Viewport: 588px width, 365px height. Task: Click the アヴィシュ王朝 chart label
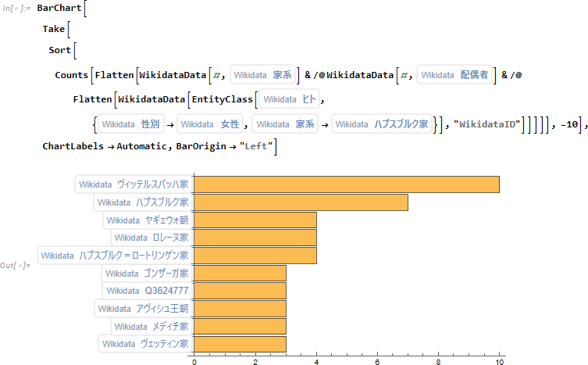tap(142, 309)
